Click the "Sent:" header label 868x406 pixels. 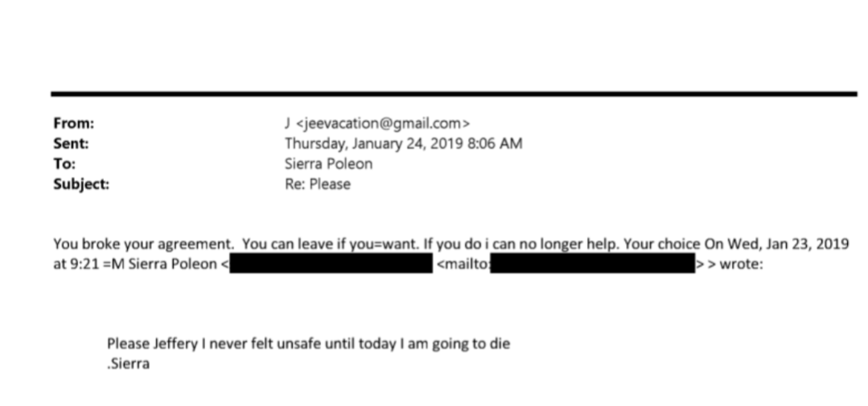tap(71, 144)
